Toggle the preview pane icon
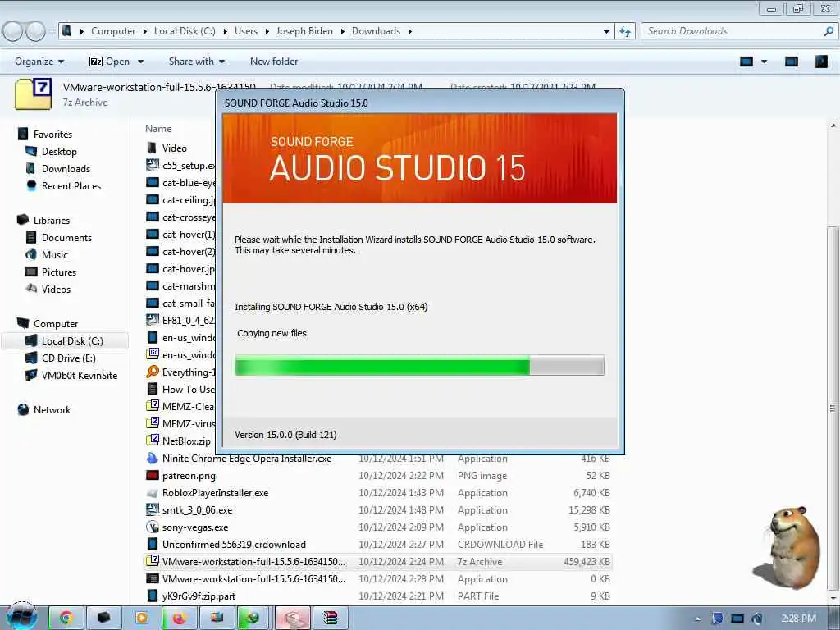 tap(792, 62)
